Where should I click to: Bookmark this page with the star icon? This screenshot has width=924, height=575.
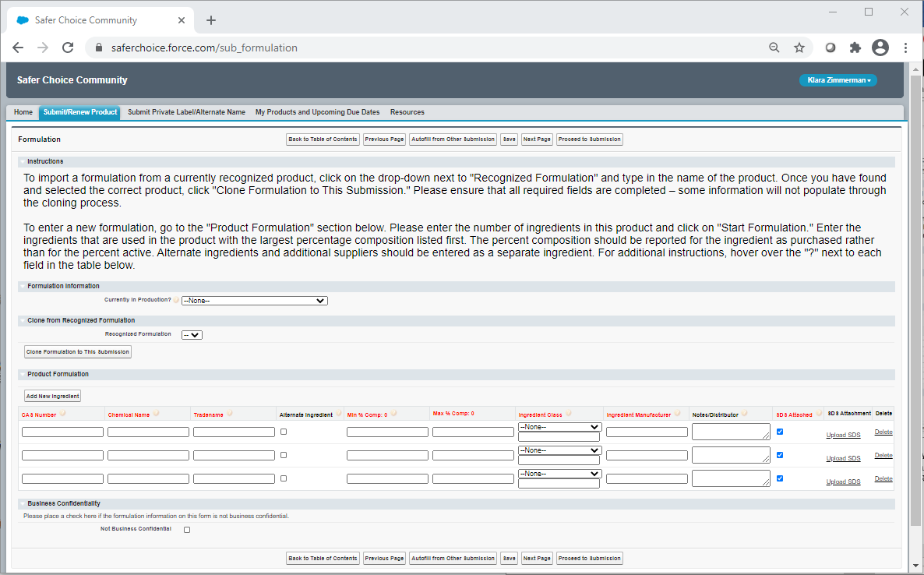(x=799, y=48)
